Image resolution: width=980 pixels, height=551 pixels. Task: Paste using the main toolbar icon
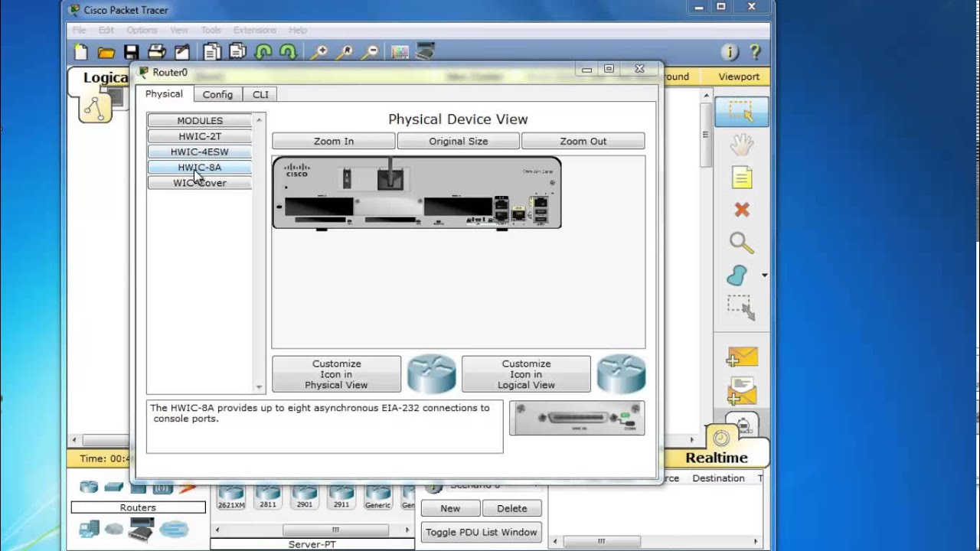237,52
